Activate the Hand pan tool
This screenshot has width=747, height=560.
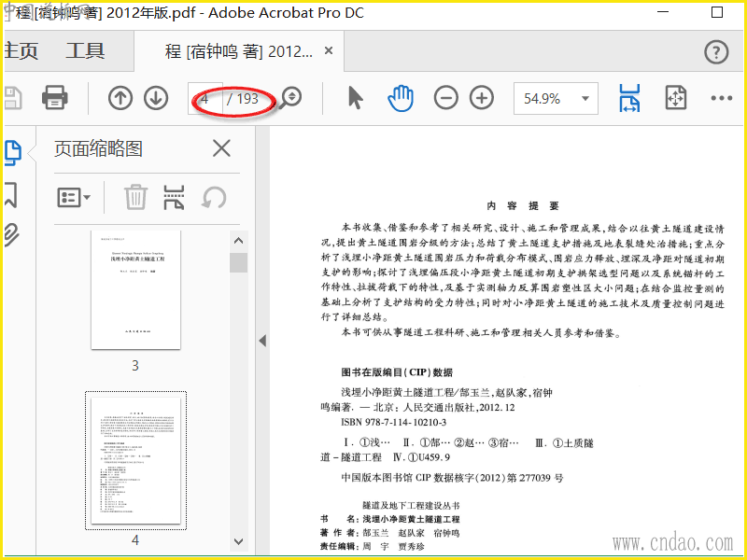tap(401, 98)
